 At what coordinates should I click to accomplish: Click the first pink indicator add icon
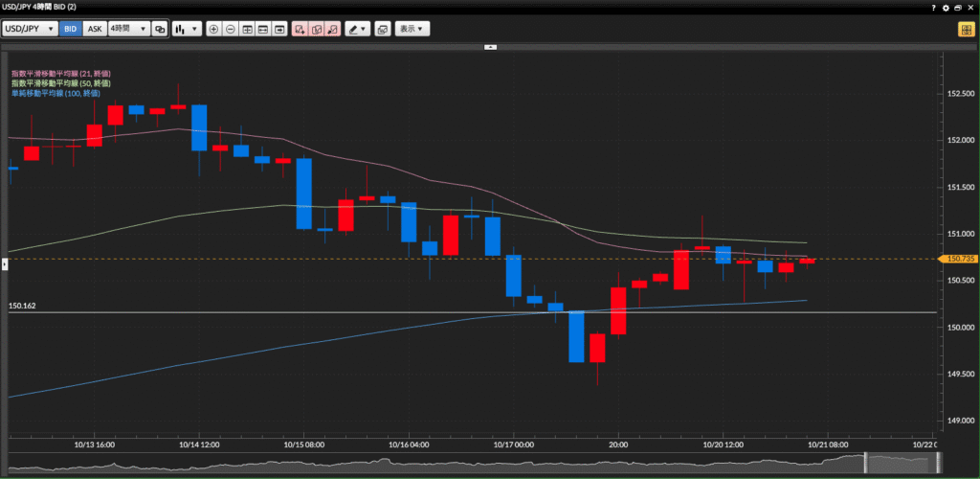coord(300,29)
